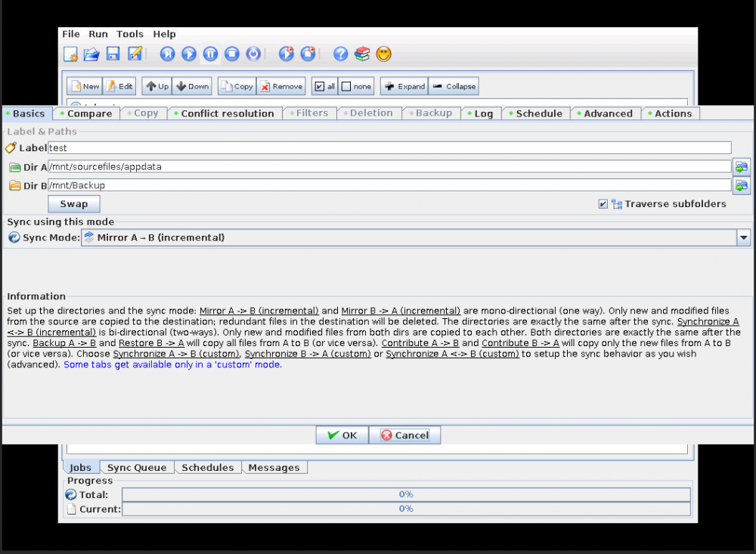Click the Remove job button
The height and width of the screenshot is (554, 756).
click(281, 86)
